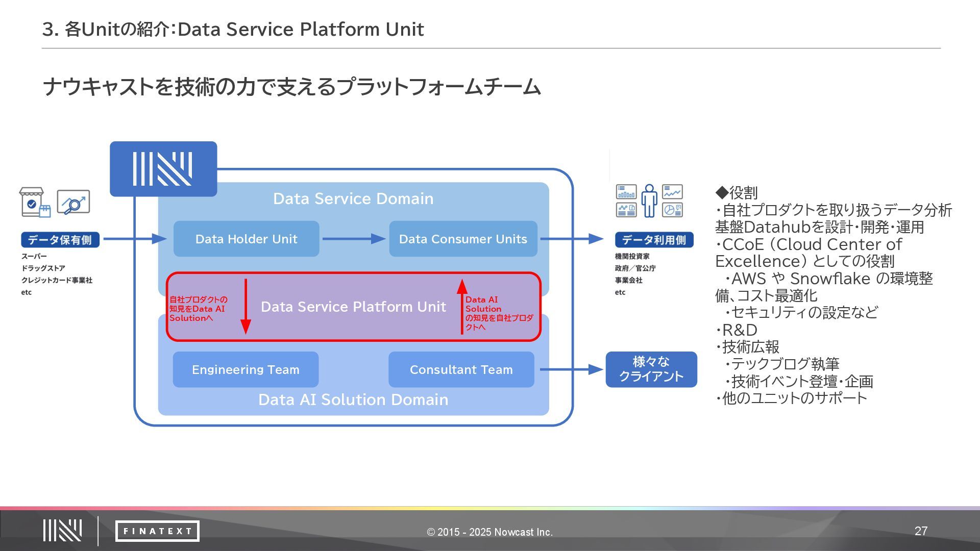Select the Data Holder Unit box
This screenshot has height=551, width=980.
pyautogui.click(x=246, y=239)
